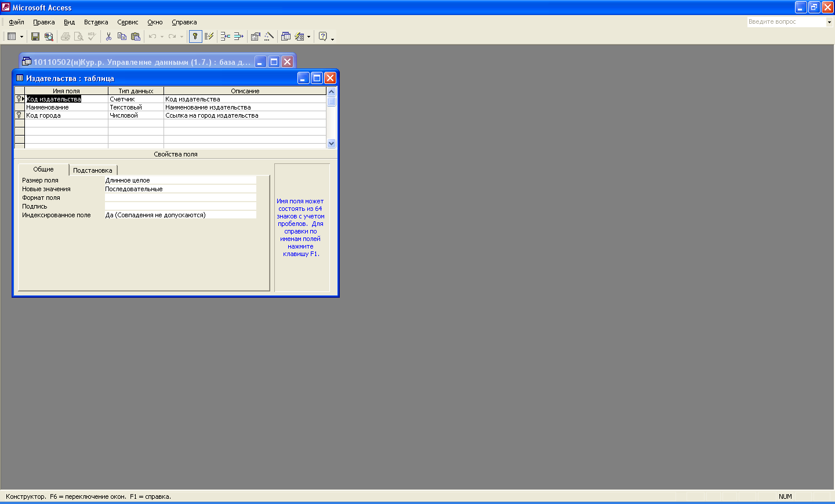This screenshot has width=835, height=504.
Task: Click the Delete Rows icon
Action: pyautogui.click(x=238, y=36)
